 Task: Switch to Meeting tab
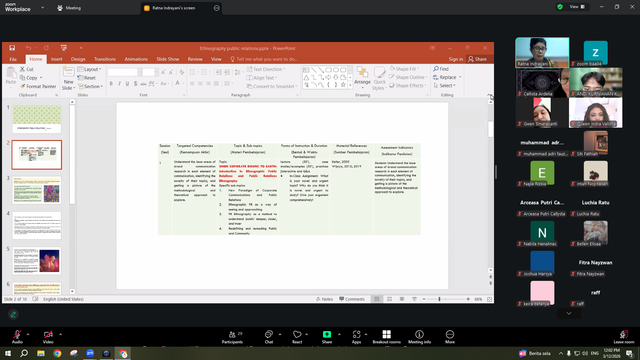tap(69, 8)
